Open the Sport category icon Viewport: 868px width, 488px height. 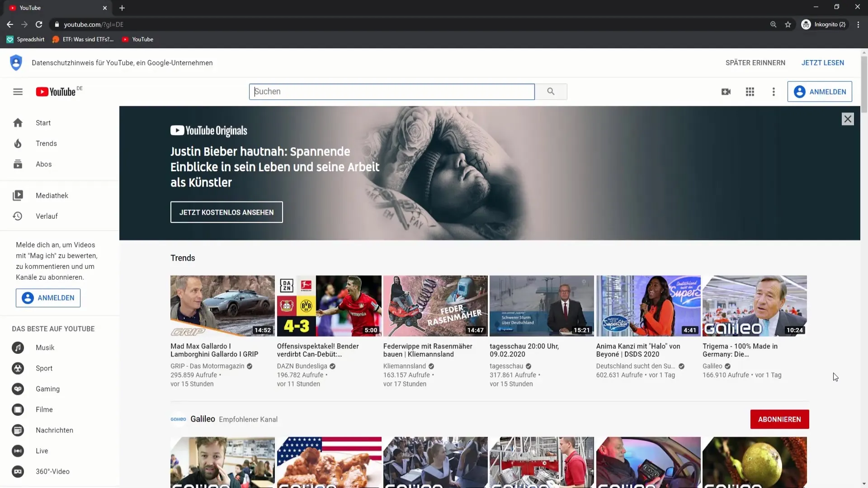pos(18,369)
